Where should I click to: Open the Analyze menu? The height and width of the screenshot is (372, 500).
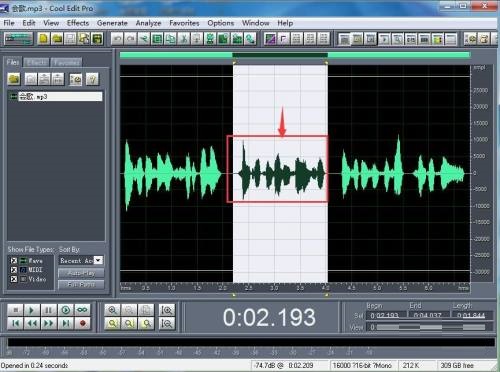click(x=148, y=23)
